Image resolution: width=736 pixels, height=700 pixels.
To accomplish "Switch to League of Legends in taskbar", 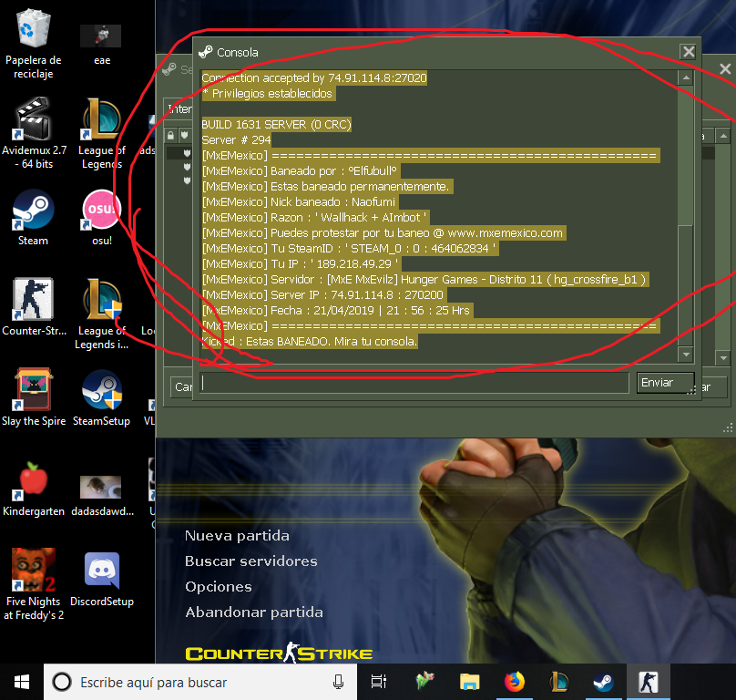I will point(559,682).
